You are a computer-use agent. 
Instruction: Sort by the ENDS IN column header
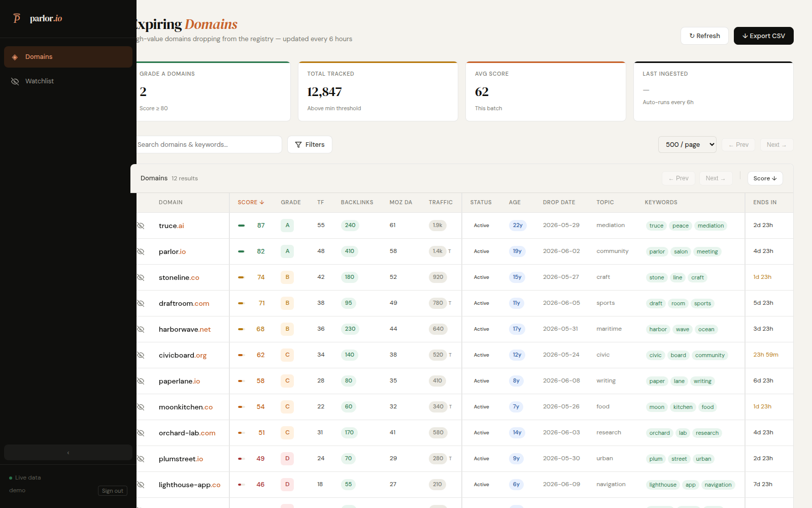(x=765, y=202)
